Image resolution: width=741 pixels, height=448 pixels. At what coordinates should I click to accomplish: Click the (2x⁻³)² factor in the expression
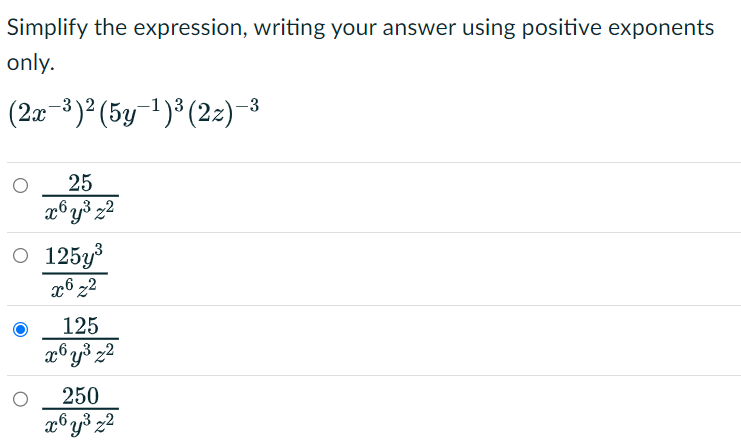pyautogui.click(x=52, y=112)
